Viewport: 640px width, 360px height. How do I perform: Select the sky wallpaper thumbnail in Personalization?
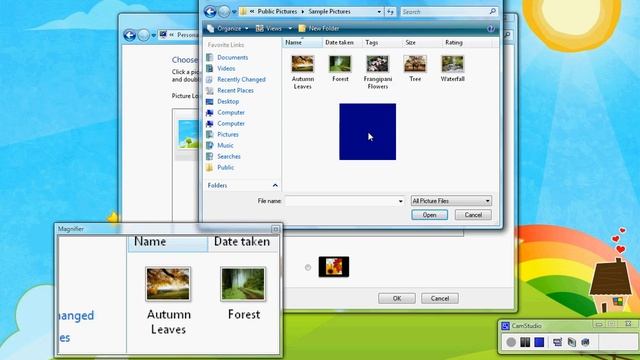[x=189, y=134]
